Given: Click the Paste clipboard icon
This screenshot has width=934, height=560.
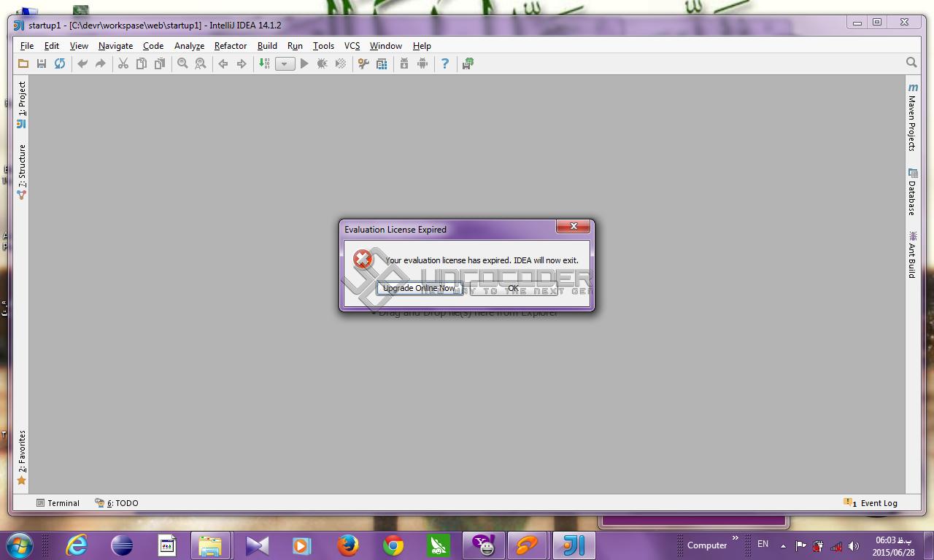Looking at the screenshot, I should coord(160,64).
